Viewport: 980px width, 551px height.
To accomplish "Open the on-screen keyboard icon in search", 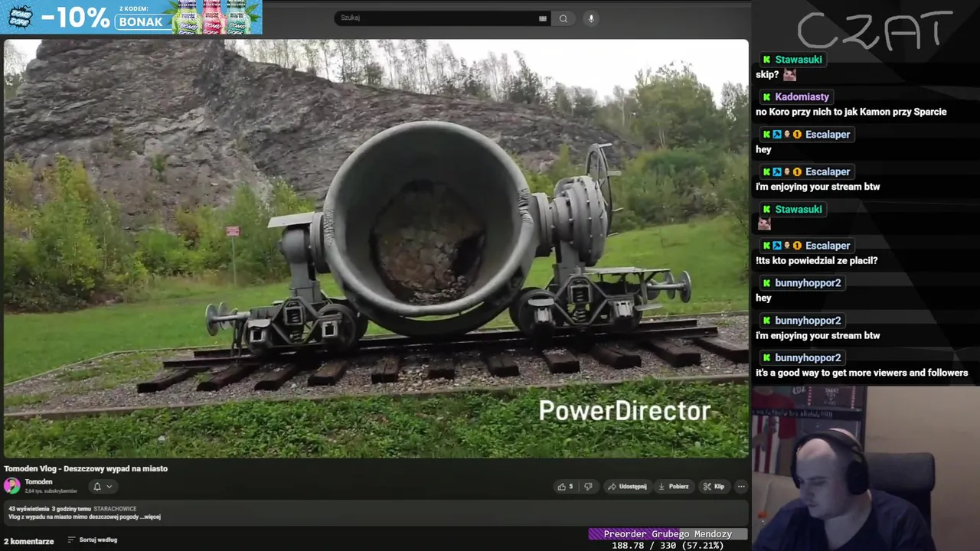I will [x=543, y=18].
